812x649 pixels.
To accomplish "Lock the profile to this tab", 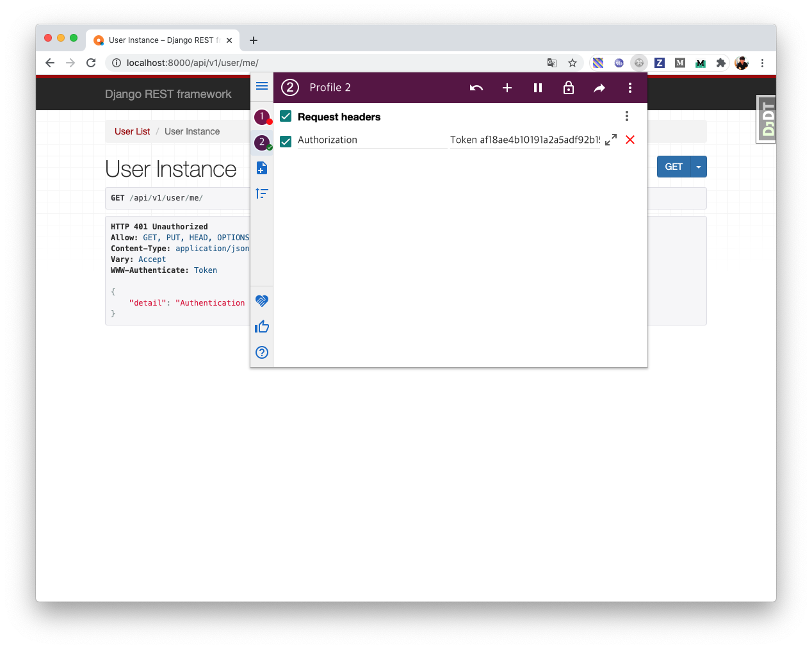I will [x=569, y=88].
